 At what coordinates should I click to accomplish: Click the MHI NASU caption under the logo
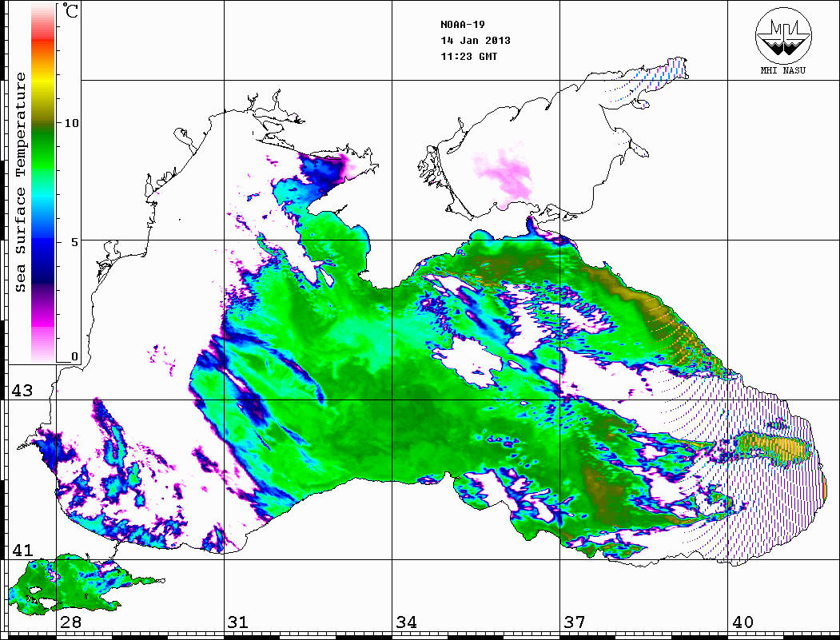[783, 70]
